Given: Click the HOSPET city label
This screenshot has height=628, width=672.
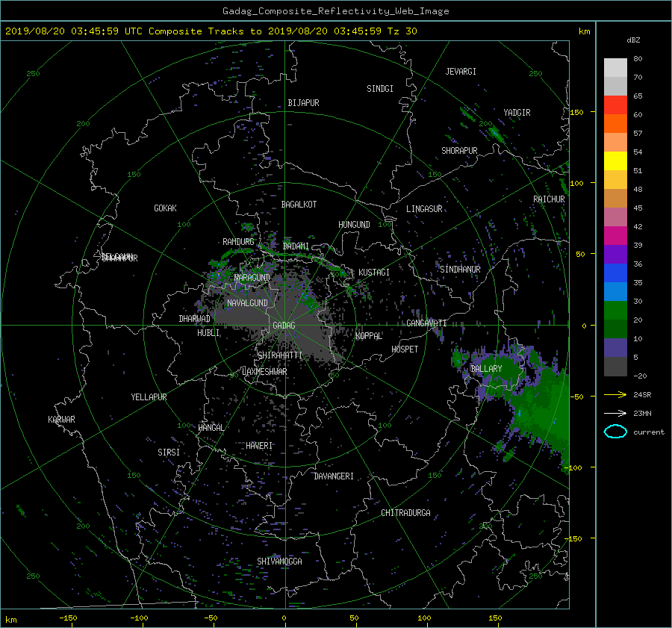Looking at the screenshot, I should tap(405, 349).
